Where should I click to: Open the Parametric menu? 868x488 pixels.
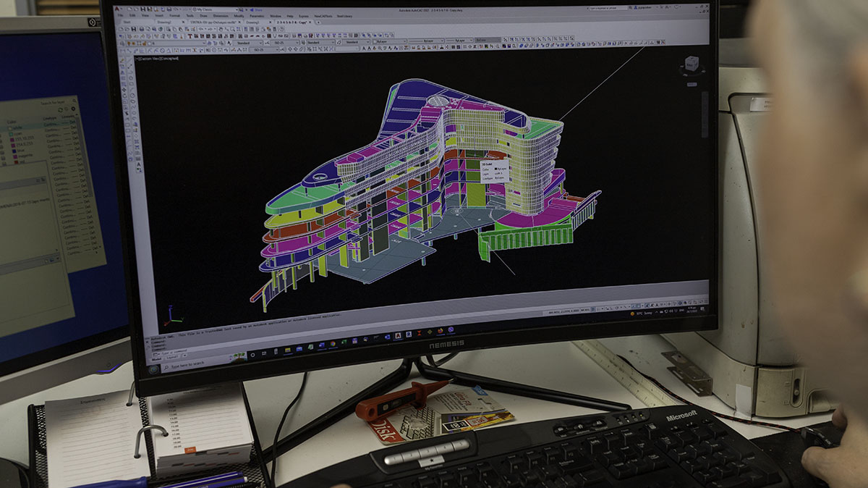(257, 16)
